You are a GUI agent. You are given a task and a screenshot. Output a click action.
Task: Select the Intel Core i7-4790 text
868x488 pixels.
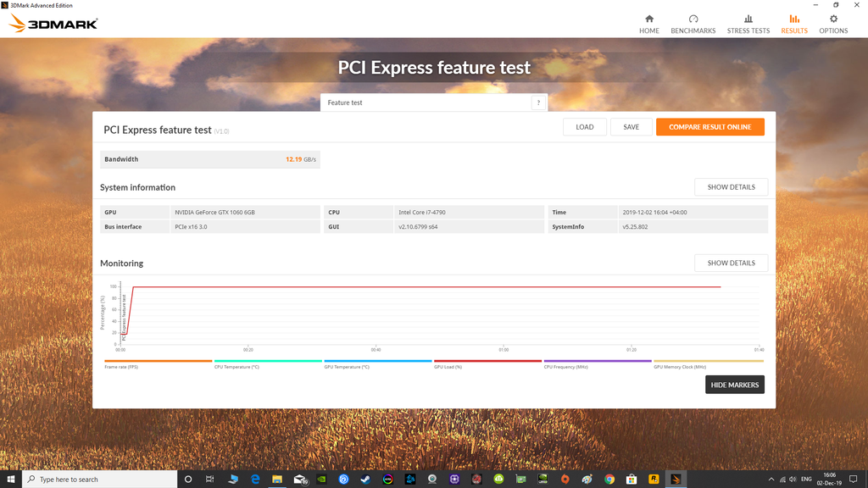point(422,212)
